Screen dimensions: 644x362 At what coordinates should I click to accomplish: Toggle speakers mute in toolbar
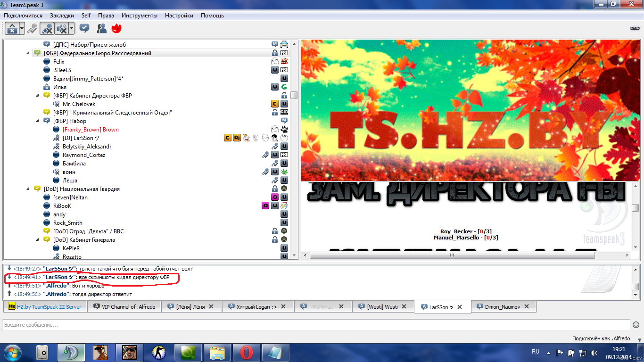[x=61, y=29]
